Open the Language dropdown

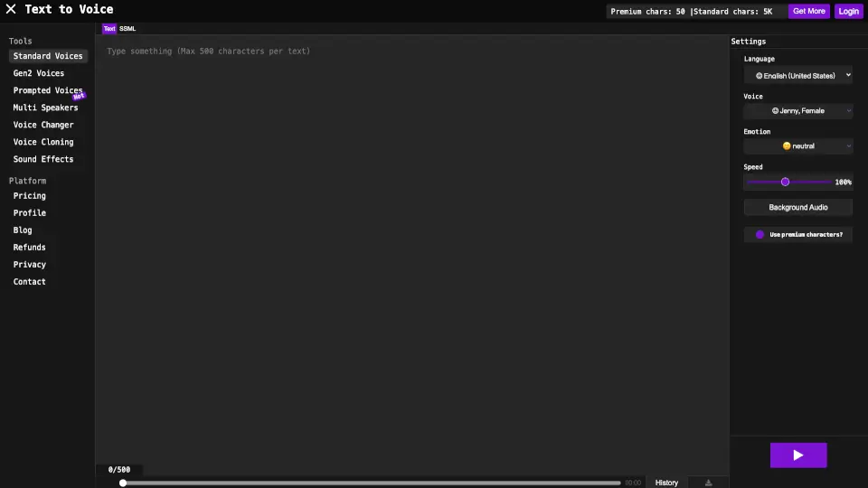click(x=797, y=76)
